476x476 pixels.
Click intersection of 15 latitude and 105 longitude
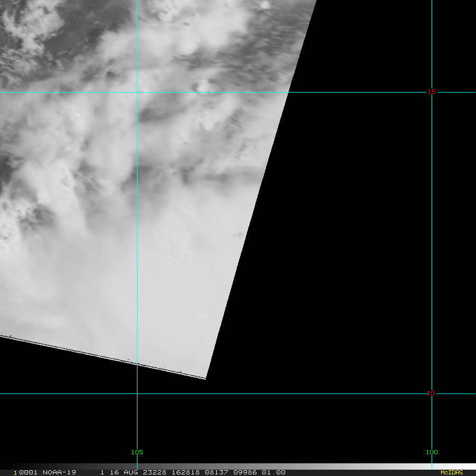click(x=137, y=92)
